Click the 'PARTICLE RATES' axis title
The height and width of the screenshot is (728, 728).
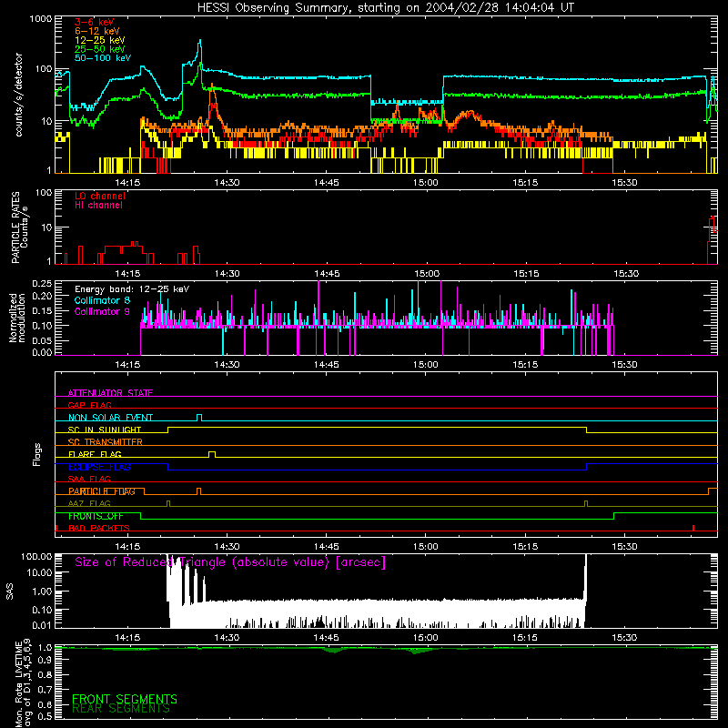click(x=15, y=227)
